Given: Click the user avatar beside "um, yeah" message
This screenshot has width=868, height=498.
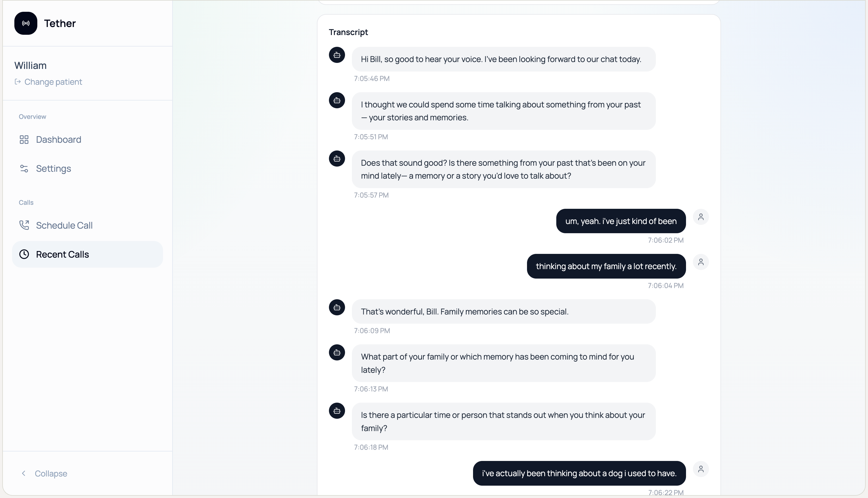Looking at the screenshot, I should [701, 217].
